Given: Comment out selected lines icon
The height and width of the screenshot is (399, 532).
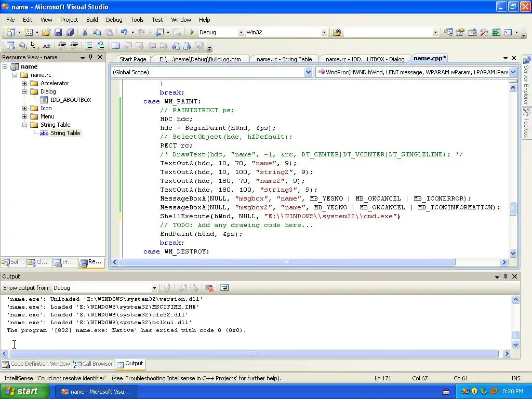Looking at the screenshot, I should click(x=88, y=46).
